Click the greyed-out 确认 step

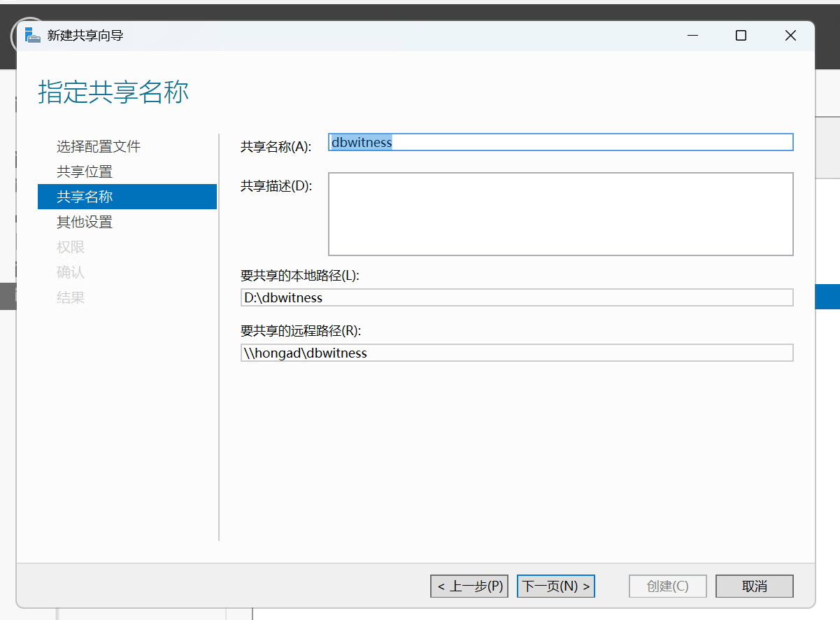click(x=71, y=272)
